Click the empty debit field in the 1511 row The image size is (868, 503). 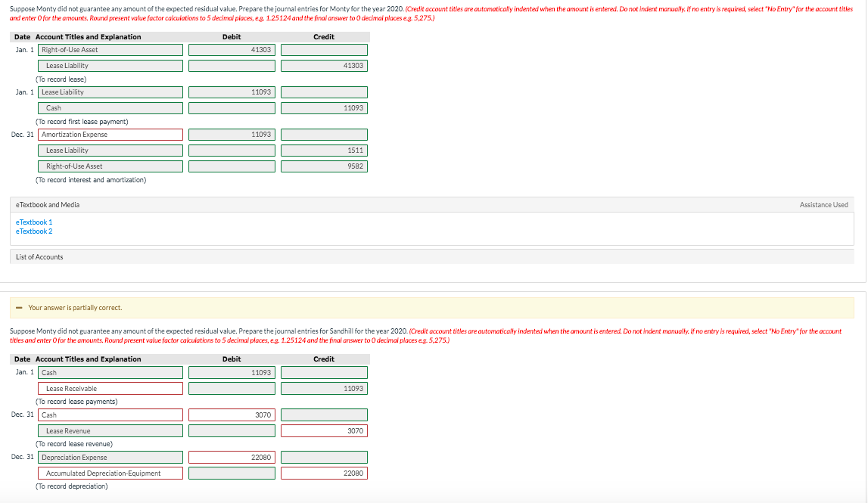click(232, 151)
